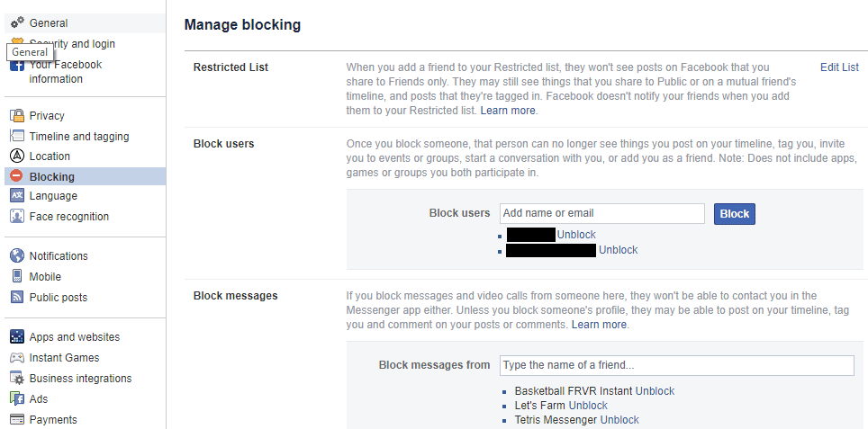The image size is (868, 429).
Task: Click the Language icon
Action: 17,196
